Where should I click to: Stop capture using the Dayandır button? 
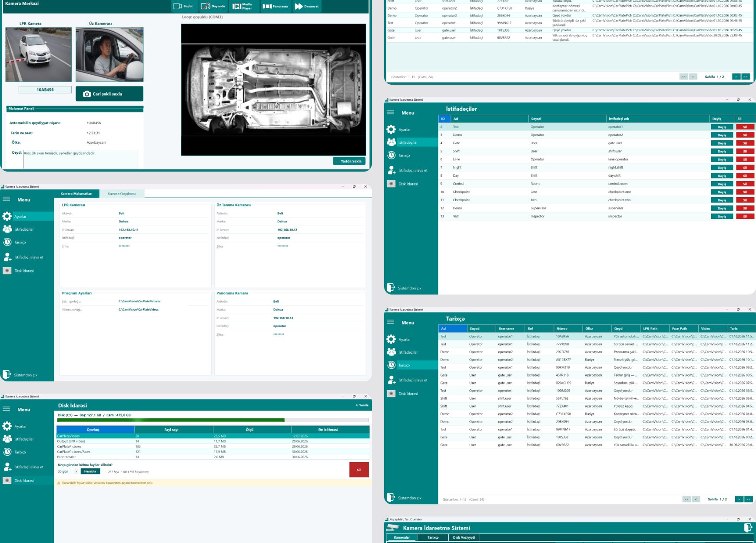tap(213, 6)
